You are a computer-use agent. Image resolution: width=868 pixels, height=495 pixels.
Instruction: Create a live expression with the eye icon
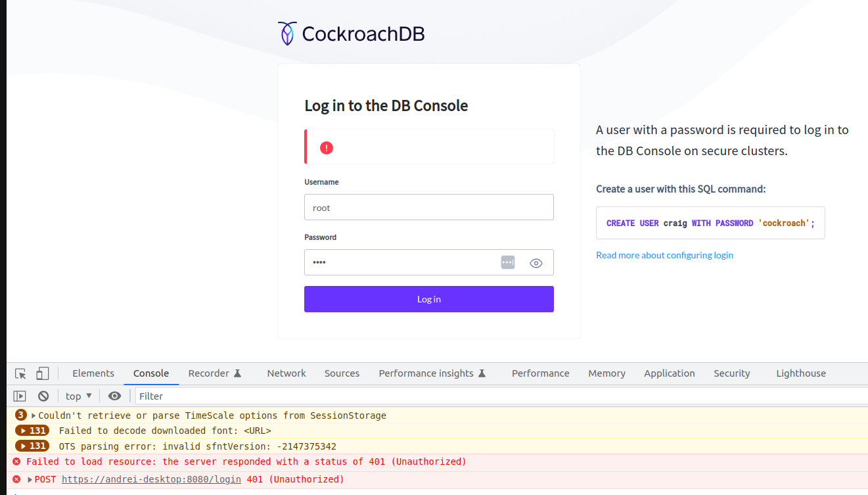[x=114, y=396]
